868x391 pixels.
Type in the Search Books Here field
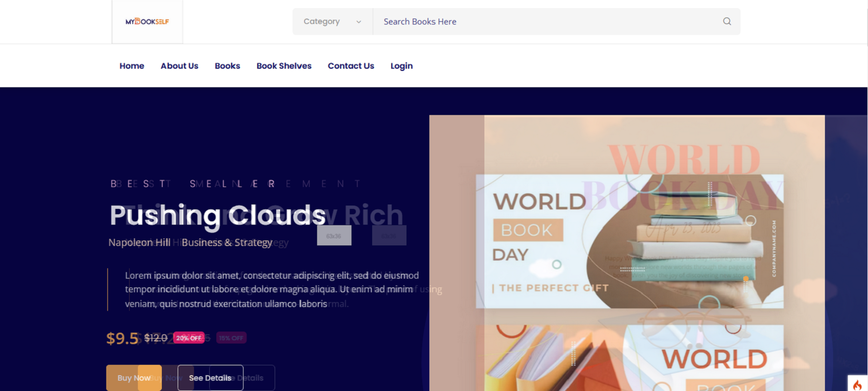[545, 21]
